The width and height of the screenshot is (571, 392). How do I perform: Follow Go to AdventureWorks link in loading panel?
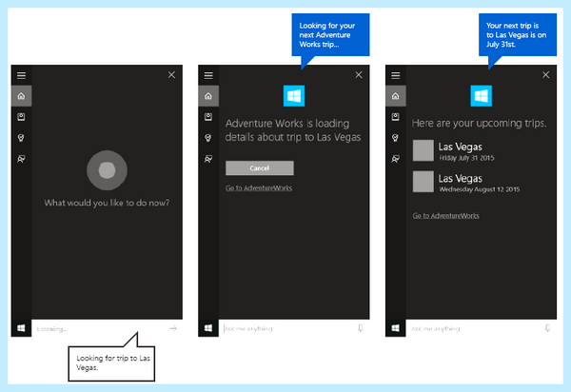(x=259, y=188)
